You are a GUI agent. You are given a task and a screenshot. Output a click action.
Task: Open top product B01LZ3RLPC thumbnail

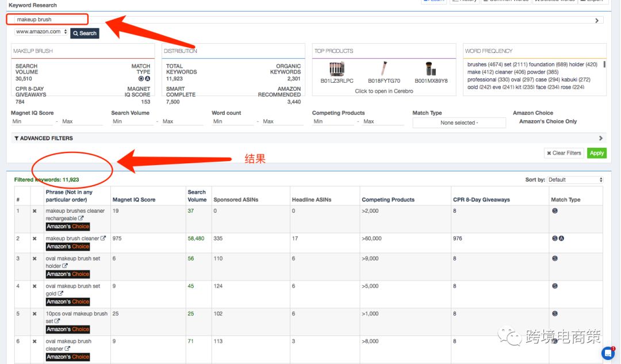pyautogui.click(x=336, y=68)
